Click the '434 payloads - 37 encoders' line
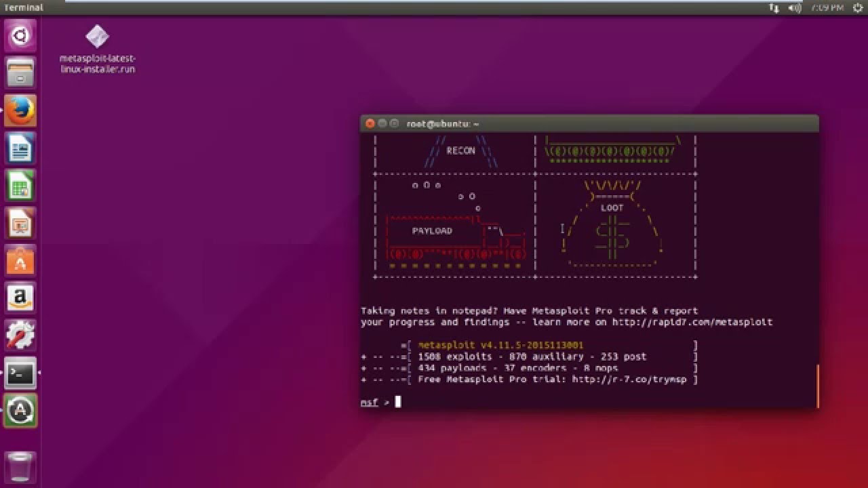Screen dimensions: 868x488 (x=517, y=368)
